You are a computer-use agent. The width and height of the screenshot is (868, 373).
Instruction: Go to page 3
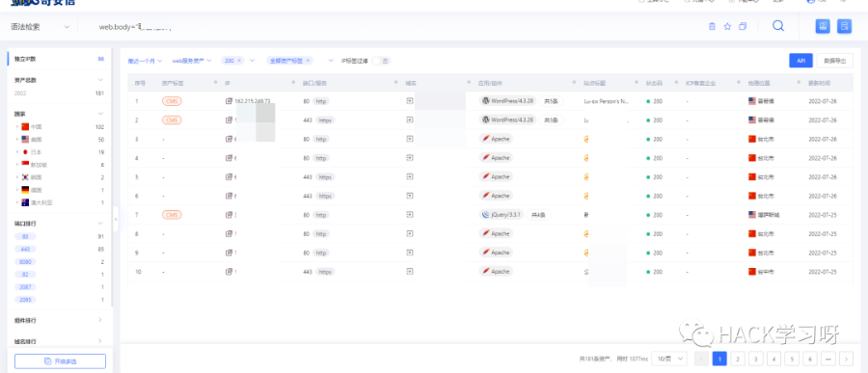755,359
